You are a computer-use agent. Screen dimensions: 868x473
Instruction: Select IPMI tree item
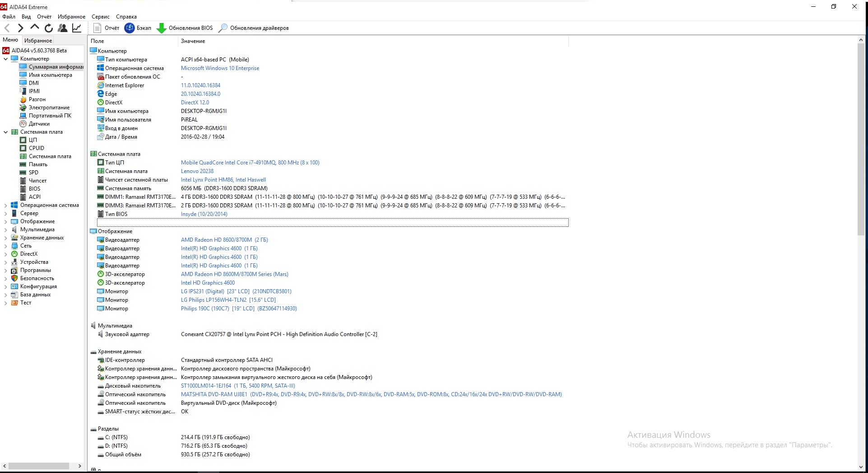[30, 91]
